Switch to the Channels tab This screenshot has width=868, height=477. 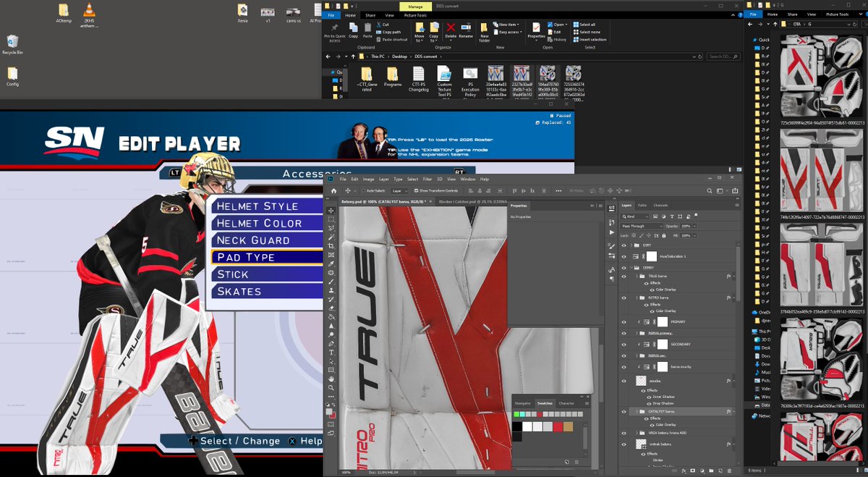click(x=660, y=206)
